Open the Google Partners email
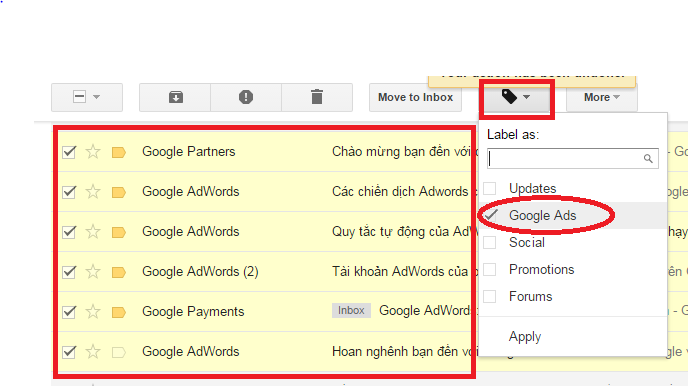 pyautogui.click(x=401, y=152)
